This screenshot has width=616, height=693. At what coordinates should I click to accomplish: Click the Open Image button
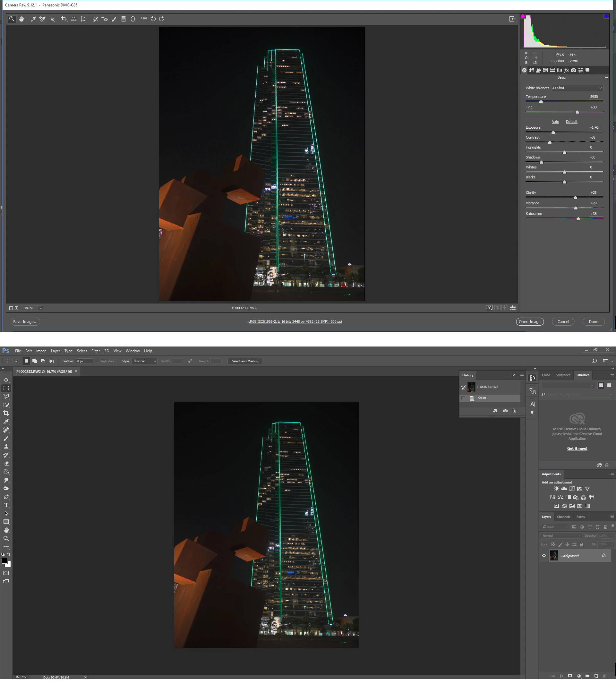coord(530,322)
